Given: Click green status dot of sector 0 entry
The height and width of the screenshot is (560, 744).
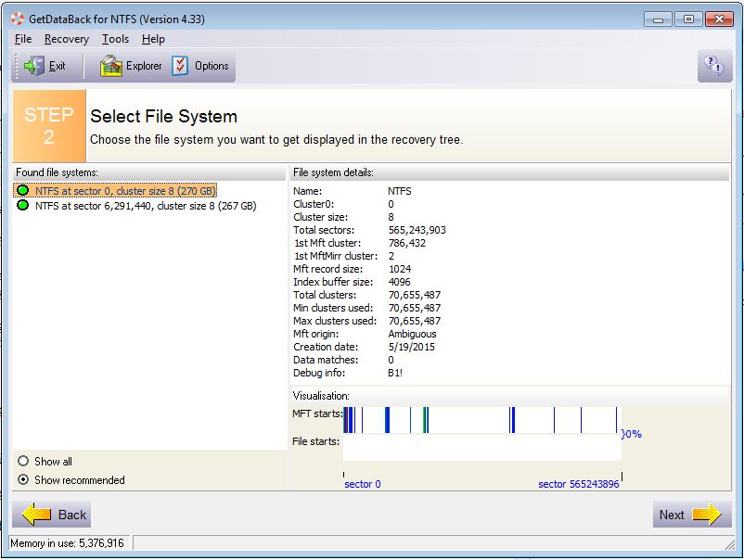Looking at the screenshot, I should pos(22,191).
